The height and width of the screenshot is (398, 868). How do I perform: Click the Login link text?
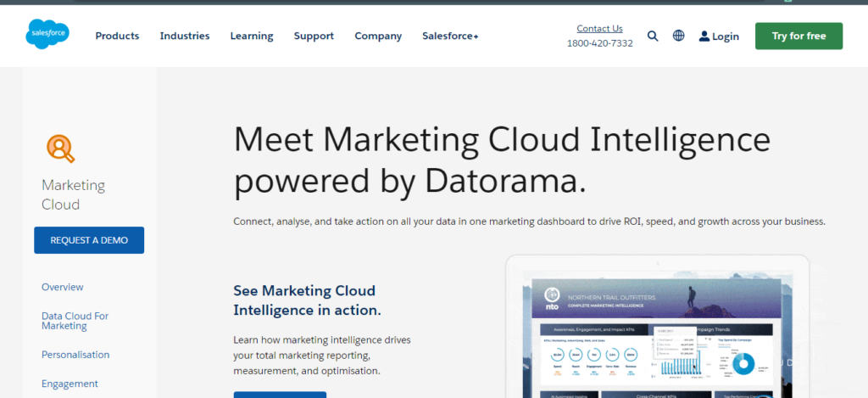click(726, 36)
